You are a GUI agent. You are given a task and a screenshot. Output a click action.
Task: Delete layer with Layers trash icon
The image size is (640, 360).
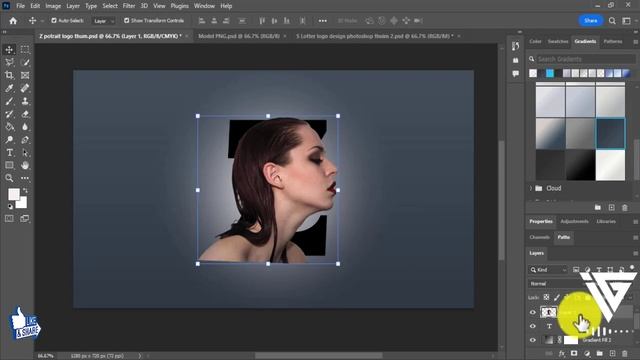point(625,353)
